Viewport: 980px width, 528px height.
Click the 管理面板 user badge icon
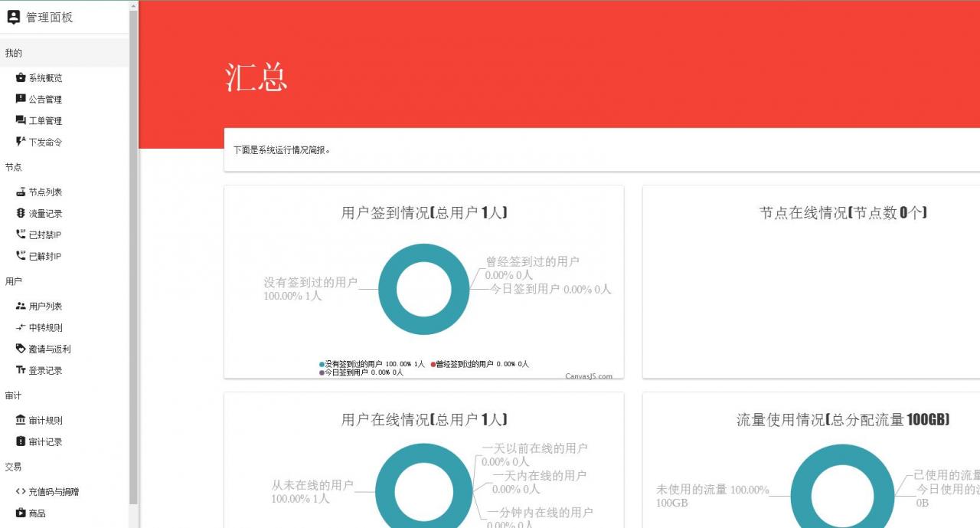13,17
